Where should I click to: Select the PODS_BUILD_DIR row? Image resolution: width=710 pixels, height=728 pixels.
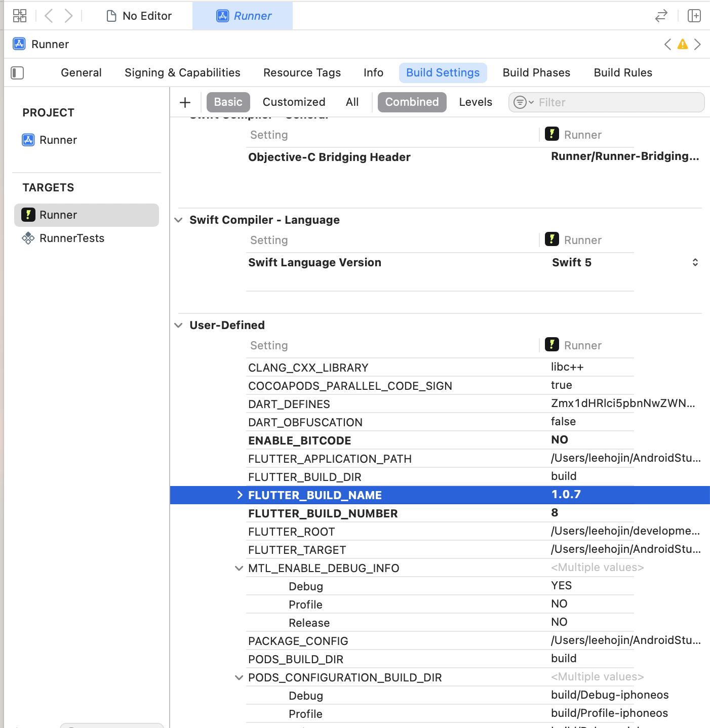[x=440, y=659]
